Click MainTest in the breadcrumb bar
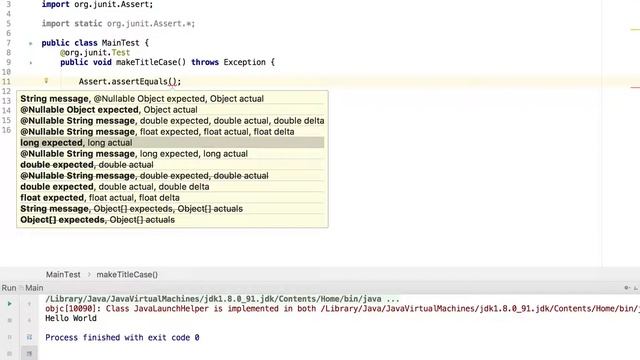 point(63,275)
